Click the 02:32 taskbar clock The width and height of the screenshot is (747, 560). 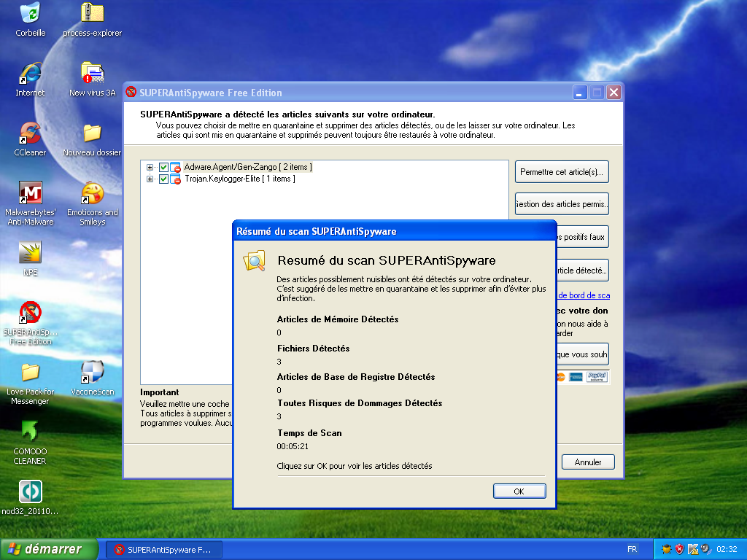pos(727,549)
